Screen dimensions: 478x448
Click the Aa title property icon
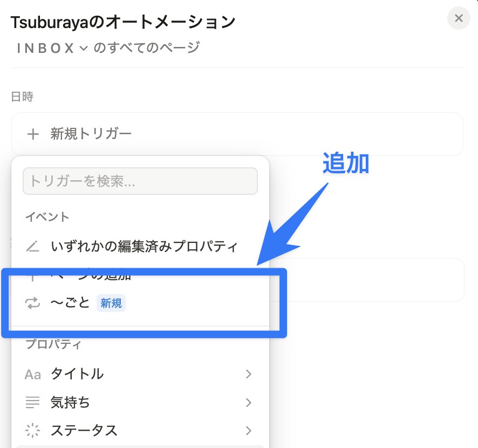coord(32,374)
